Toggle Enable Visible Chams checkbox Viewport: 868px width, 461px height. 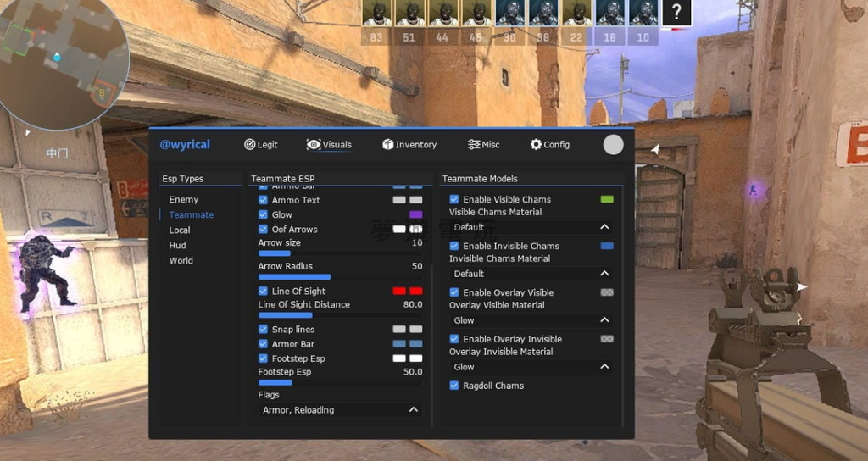[454, 198]
